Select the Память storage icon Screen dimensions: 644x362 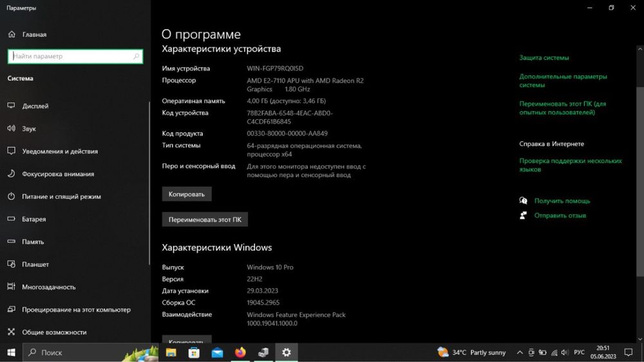tap(12, 242)
